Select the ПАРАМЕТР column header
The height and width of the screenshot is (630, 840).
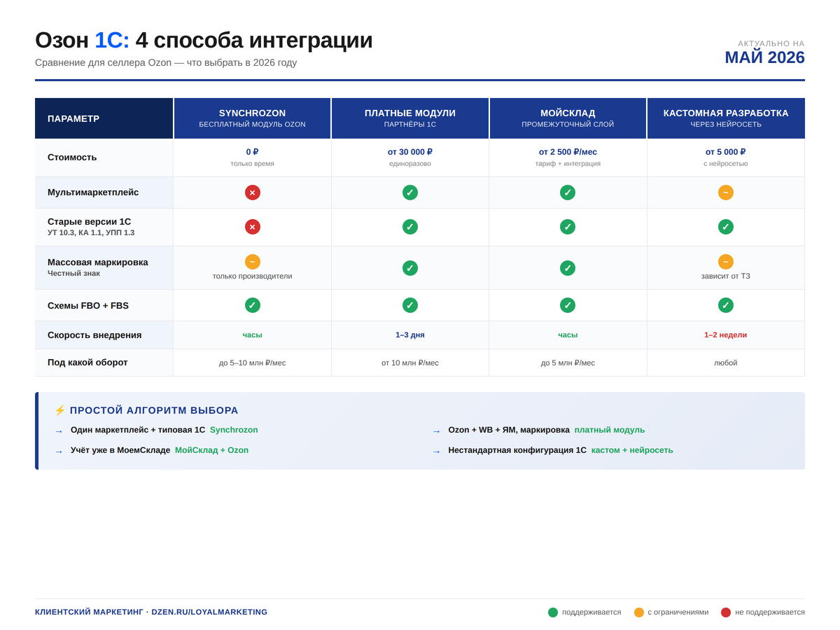(104, 118)
